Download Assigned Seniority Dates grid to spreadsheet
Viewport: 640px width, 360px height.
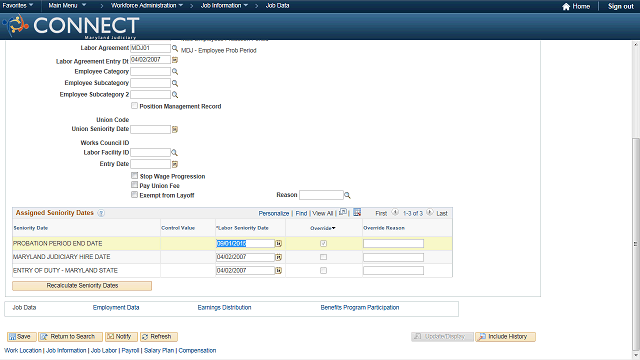point(357,212)
